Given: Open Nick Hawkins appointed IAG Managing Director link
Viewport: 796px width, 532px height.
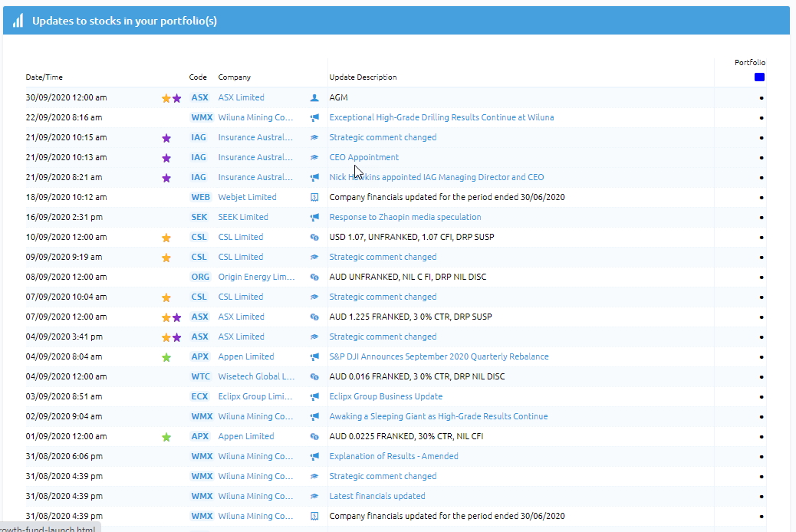Looking at the screenshot, I should [x=436, y=177].
